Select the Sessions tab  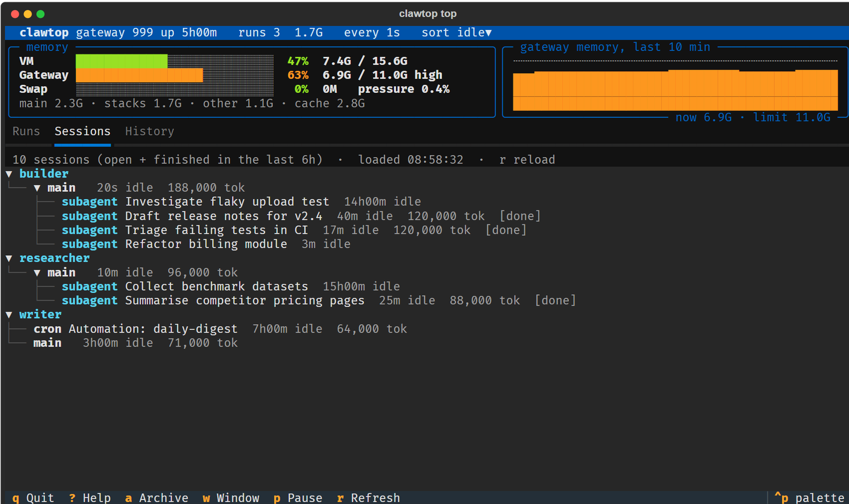pos(83,131)
